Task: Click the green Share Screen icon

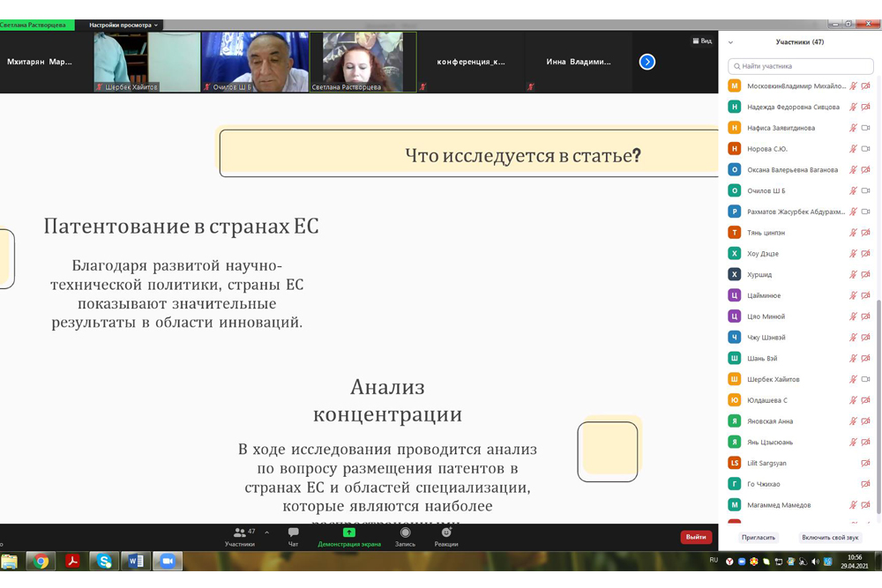Action: (x=349, y=533)
